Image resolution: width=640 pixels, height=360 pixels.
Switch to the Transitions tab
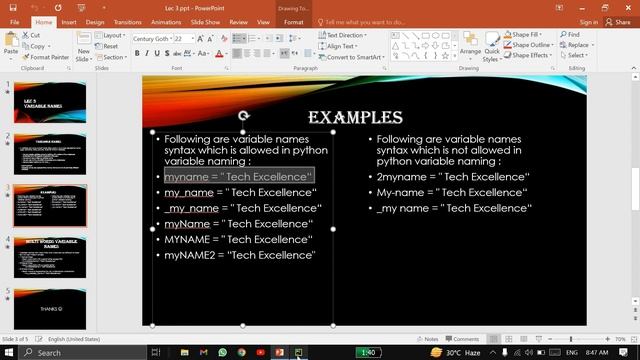pyautogui.click(x=127, y=22)
